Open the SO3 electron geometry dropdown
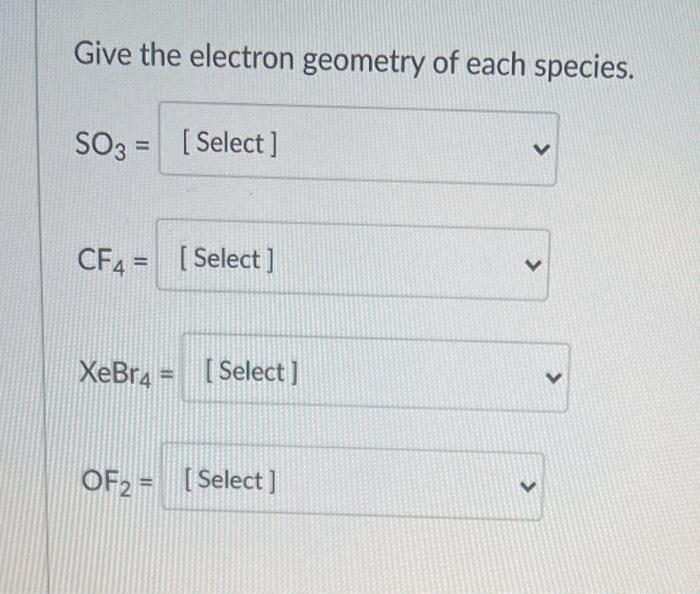The image size is (700, 594). [x=358, y=144]
